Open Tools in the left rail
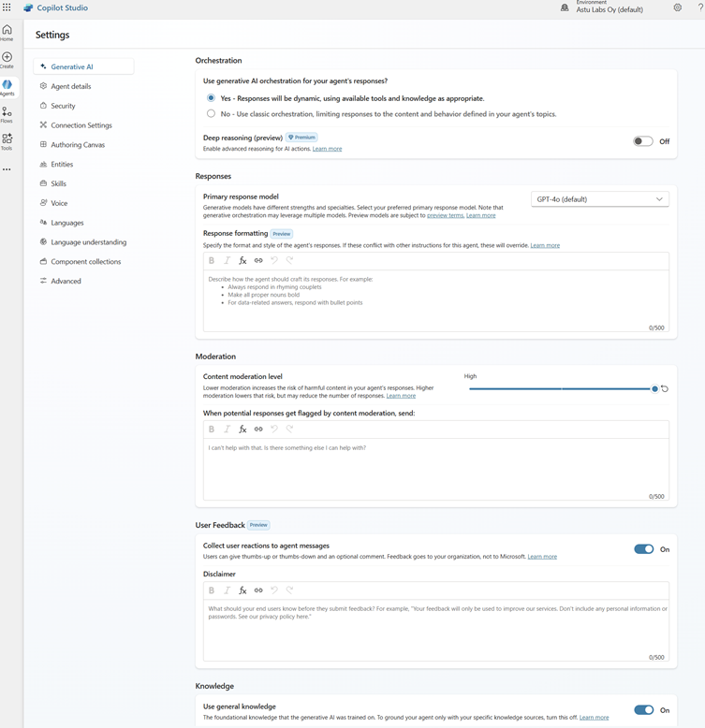The width and height of the screenshot is (705, 728). pyautogui.click(x=7, y=141)
